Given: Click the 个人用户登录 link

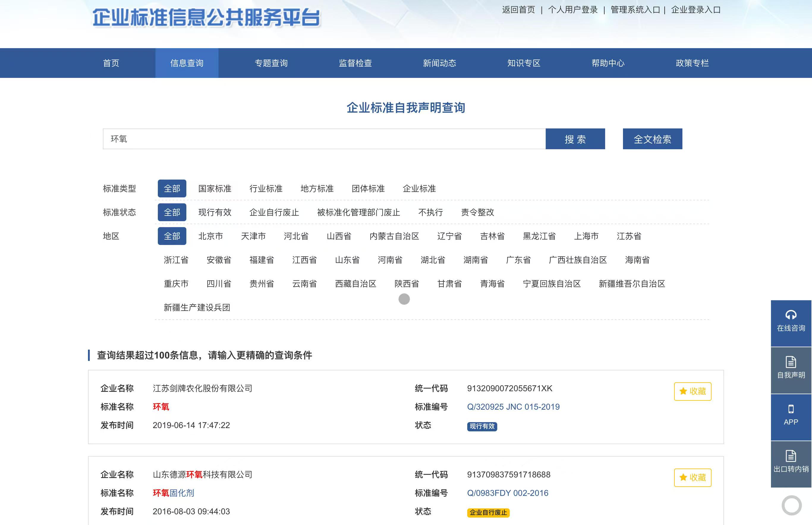Looking at the screenshot, I should pyautogui.click(x=573, y=10).
